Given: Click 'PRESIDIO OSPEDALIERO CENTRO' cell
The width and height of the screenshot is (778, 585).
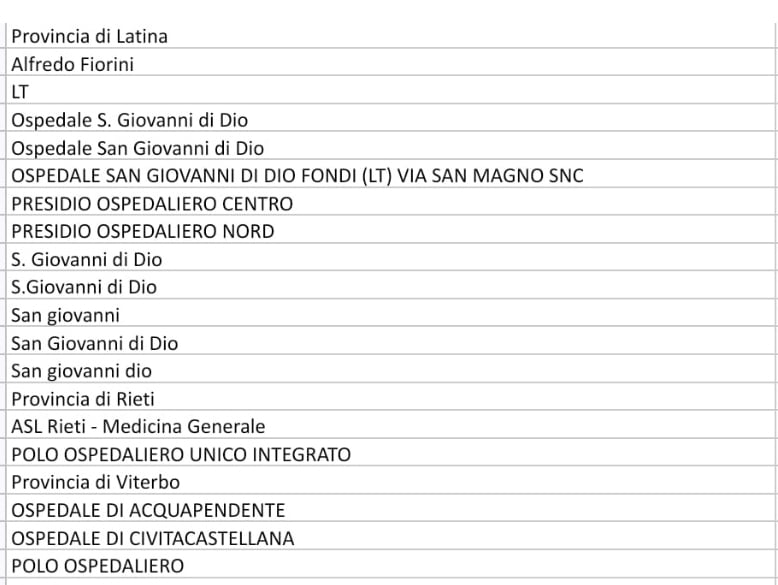Looking at the screenshot, I should (391, 203).
